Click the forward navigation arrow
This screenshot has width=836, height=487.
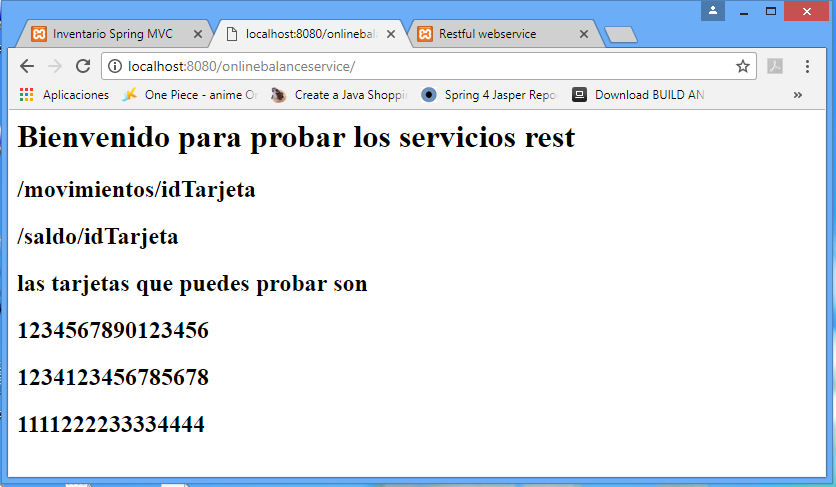coord(55,66)
